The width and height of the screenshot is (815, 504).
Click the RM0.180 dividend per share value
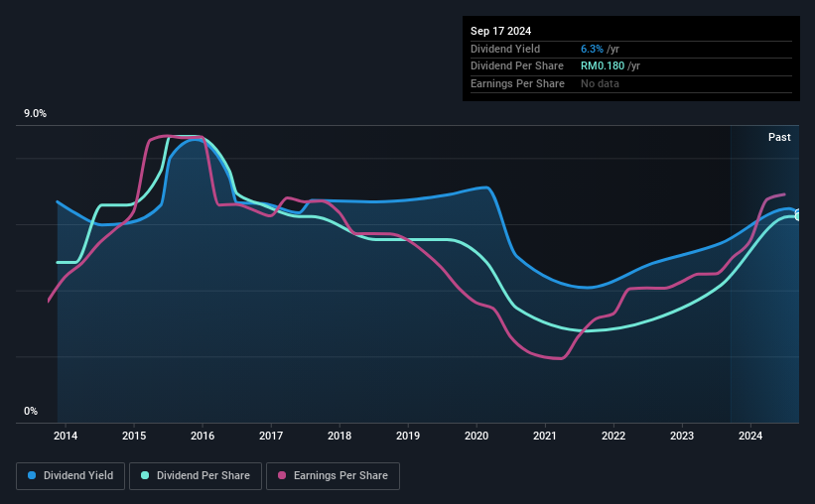click(603, 66)
